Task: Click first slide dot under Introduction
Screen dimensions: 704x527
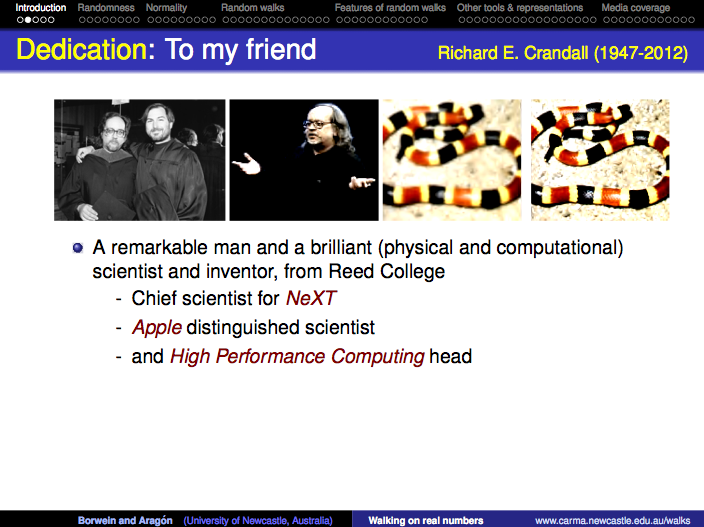Action: 19,19
